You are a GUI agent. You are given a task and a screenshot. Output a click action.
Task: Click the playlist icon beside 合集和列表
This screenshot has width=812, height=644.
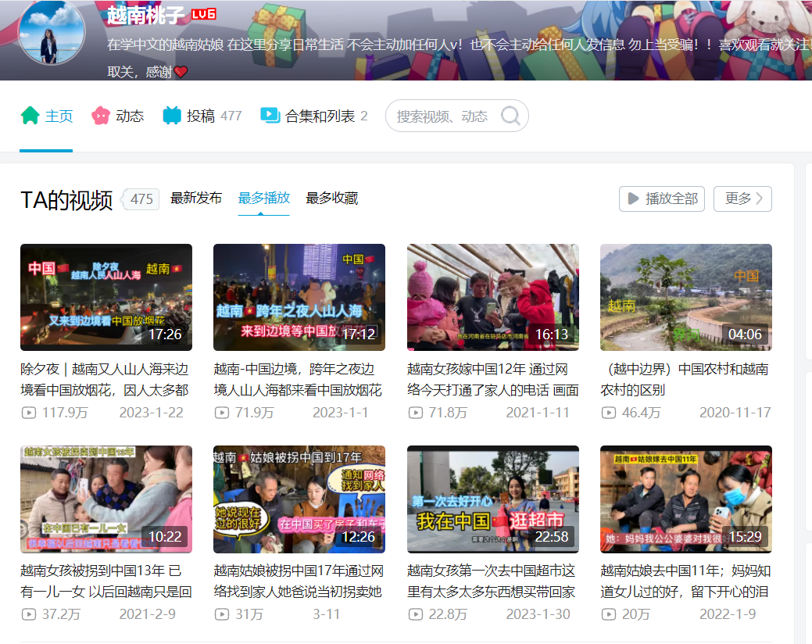pyautogui.click(x=270, y=115)
